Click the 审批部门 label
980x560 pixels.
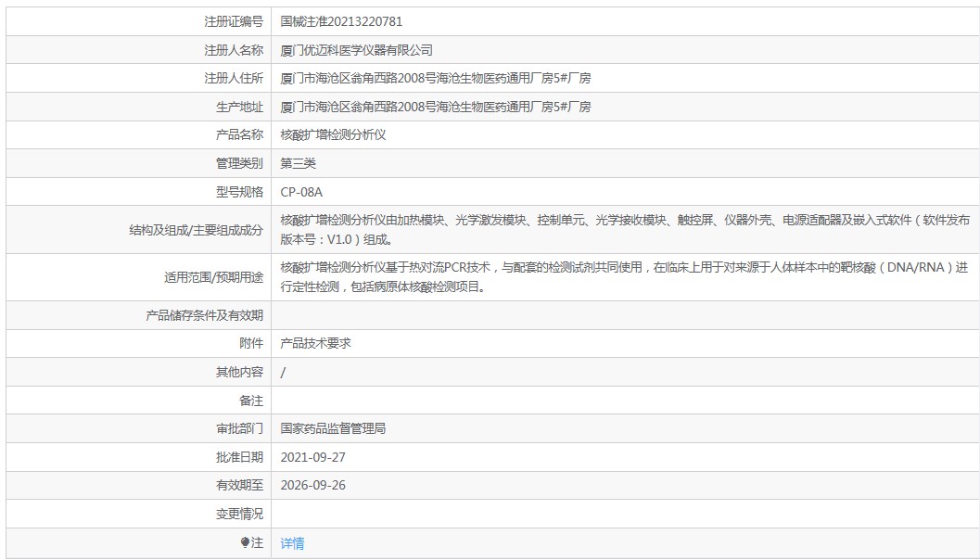point(239,428)
